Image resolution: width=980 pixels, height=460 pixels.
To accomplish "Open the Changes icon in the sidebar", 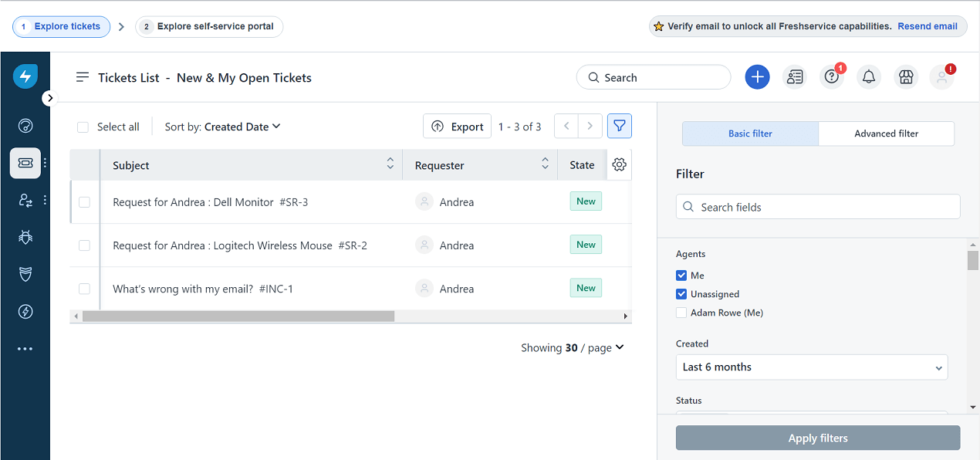I will point(25,200).
